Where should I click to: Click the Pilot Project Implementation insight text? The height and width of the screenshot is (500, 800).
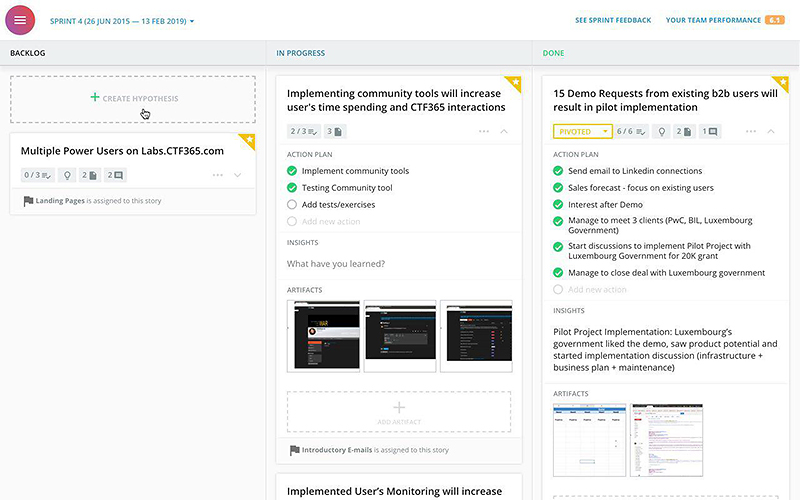click(665, 349)
